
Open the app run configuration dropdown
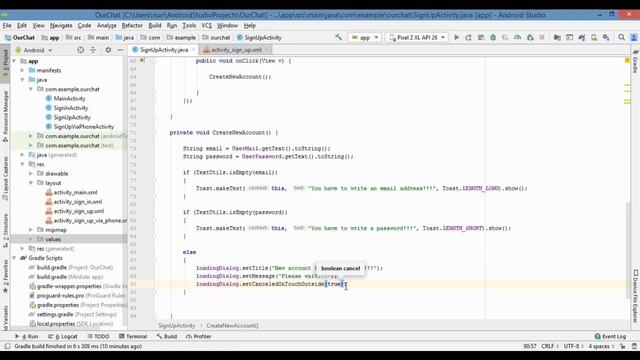[x=365, y=37]
